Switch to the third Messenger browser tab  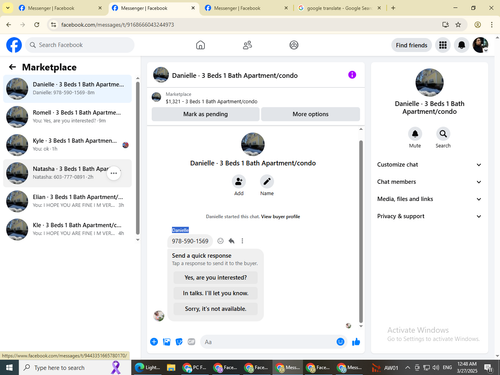point(246,8)
